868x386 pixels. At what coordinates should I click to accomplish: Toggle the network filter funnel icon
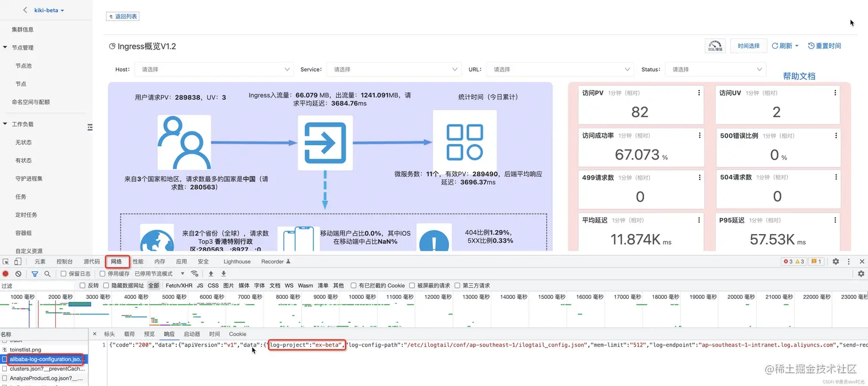[35, 274]
